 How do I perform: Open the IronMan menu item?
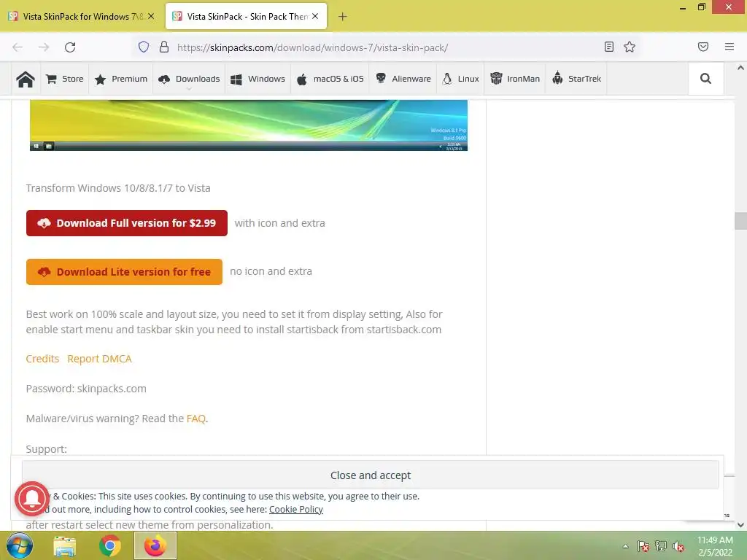[x=516, y=79]
